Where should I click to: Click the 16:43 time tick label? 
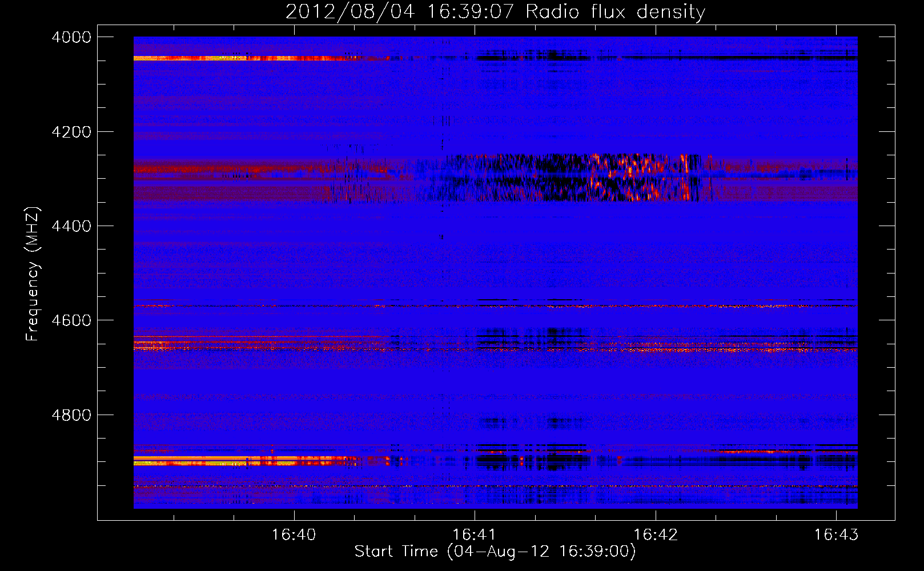click(x=836, y=535)
